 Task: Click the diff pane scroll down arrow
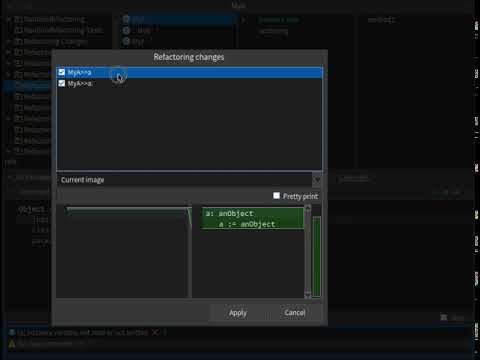tap(308, 295)
